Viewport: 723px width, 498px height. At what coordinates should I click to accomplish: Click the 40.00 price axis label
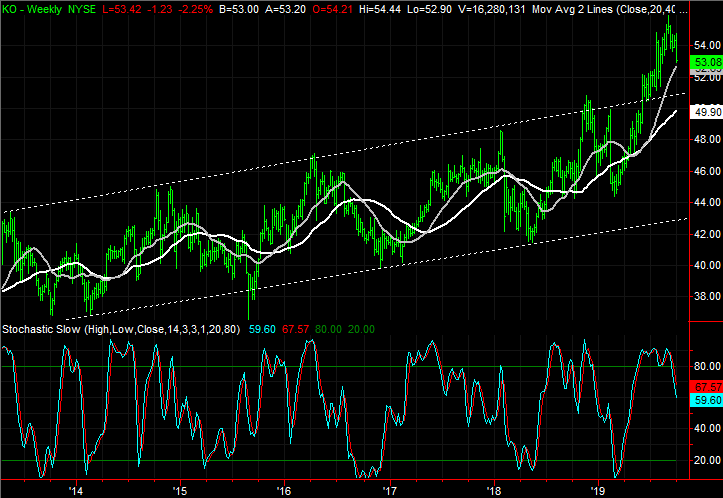pyautogui.click(x=707, y=265)
